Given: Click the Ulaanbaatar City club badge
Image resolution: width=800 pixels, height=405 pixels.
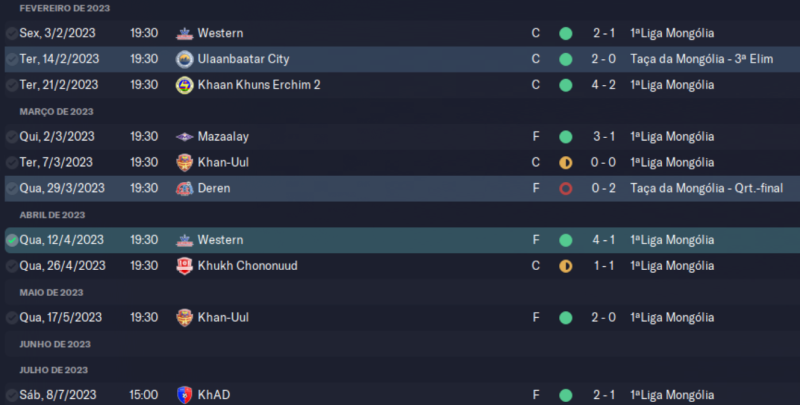Looking at the screenshot, I should click(184, 59).
